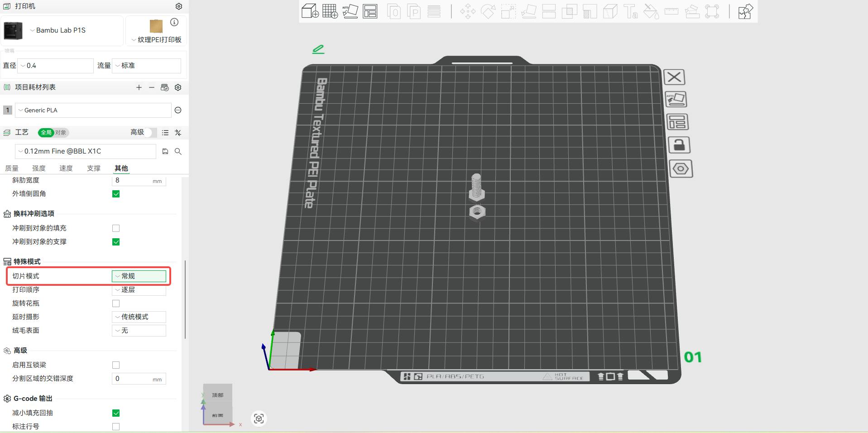Click the Add object cube icon
This screenshot has height=433, width=868.
click(310, 11)
